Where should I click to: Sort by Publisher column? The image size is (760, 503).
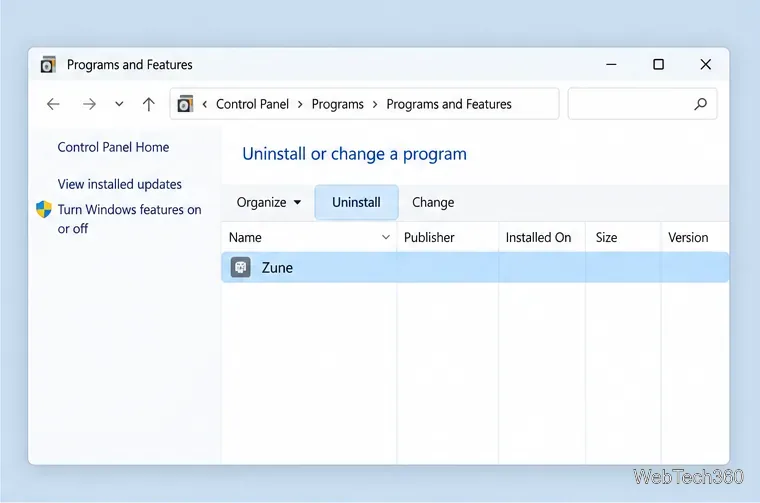click(447, 237)
